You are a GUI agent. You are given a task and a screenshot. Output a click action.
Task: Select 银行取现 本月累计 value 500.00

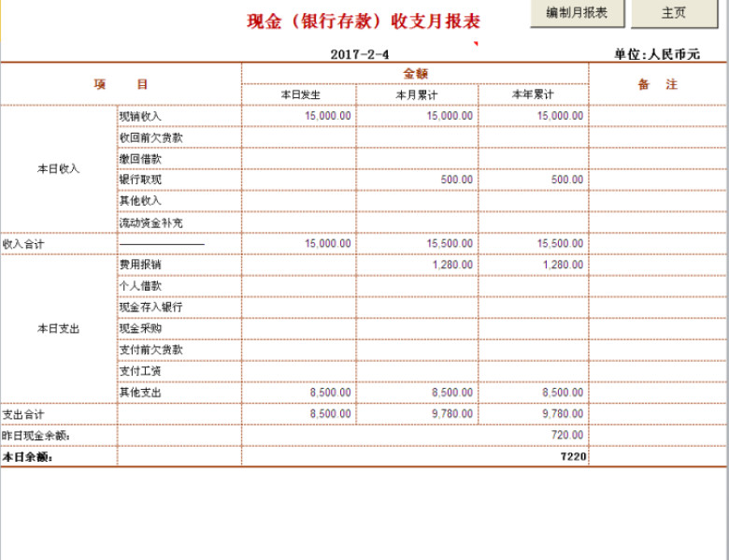tap(456, 179)
